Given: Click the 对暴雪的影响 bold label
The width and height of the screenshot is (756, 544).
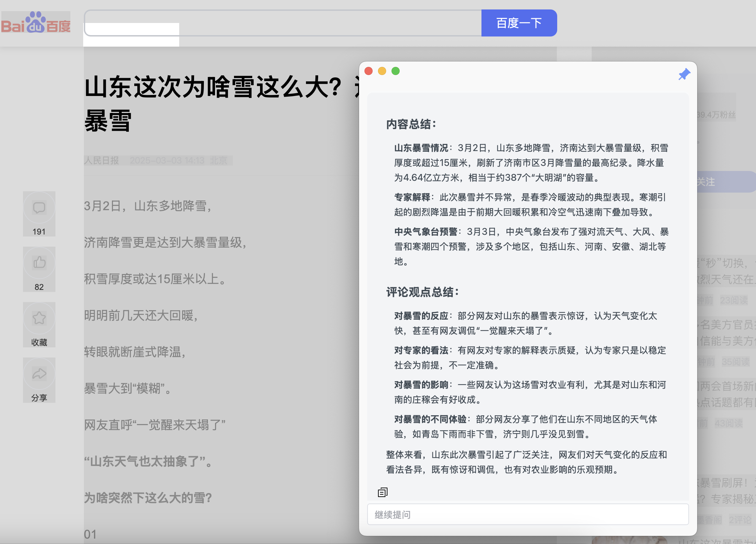Looking at the screenshot, I should [421, 385].
